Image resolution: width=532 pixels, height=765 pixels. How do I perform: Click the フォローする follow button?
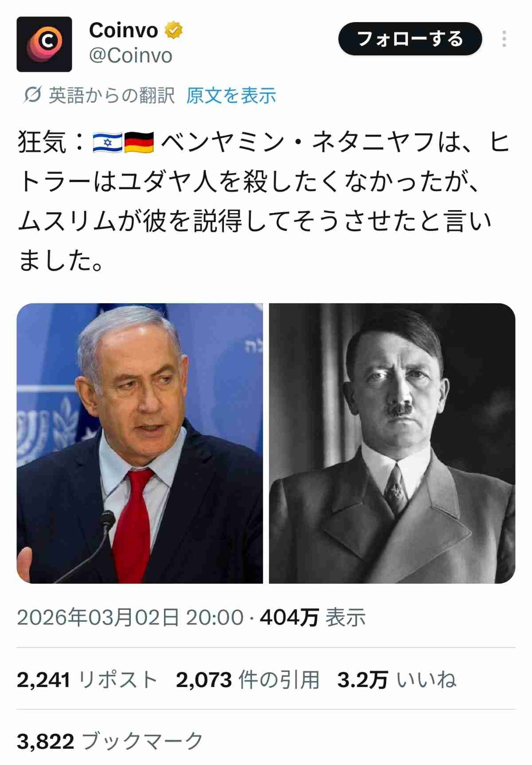click(x=410, y=39)
